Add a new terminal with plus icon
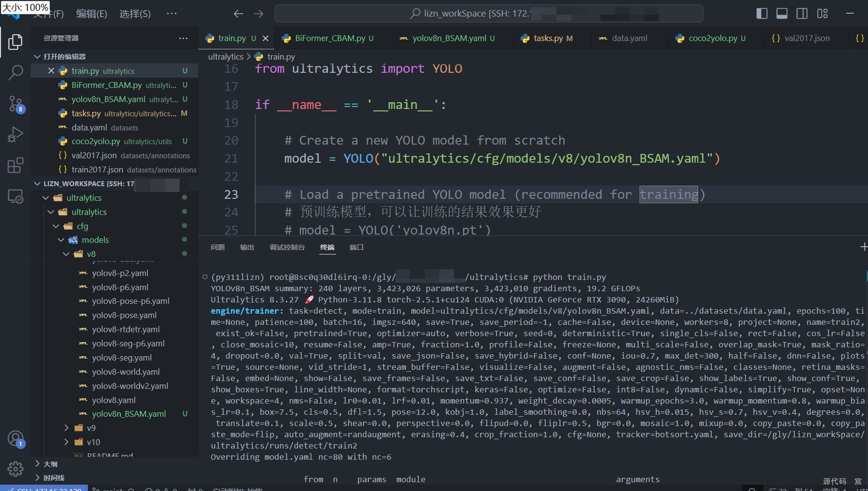This screenshot has height=491, width=868. coord(863,247)
